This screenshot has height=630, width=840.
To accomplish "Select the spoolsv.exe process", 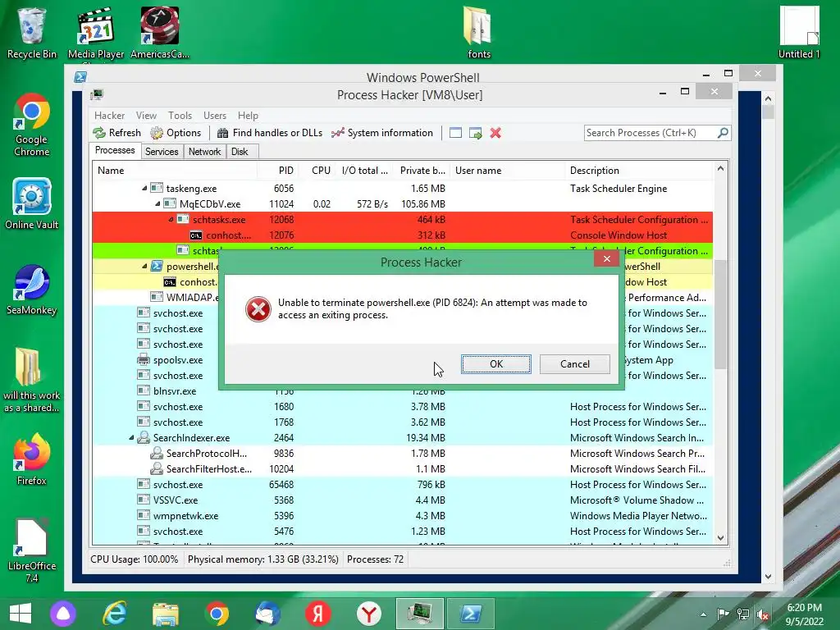I will tap(178, 360).
